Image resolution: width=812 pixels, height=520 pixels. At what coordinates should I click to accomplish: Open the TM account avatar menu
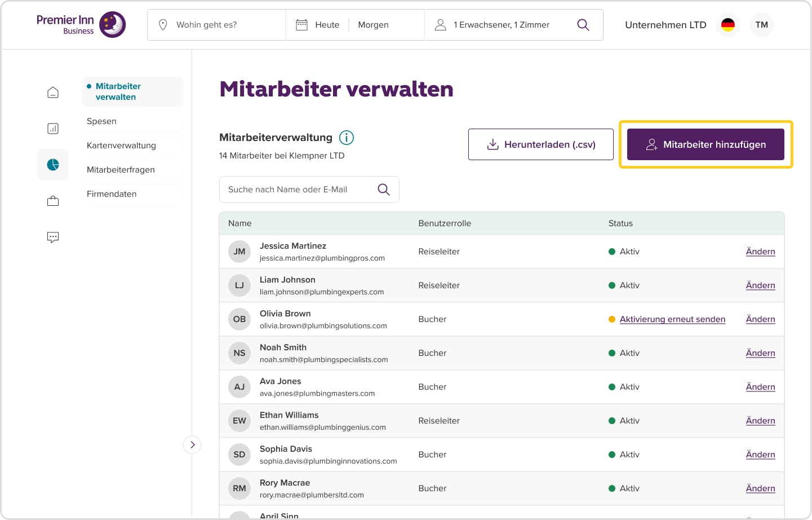(762, 24)
